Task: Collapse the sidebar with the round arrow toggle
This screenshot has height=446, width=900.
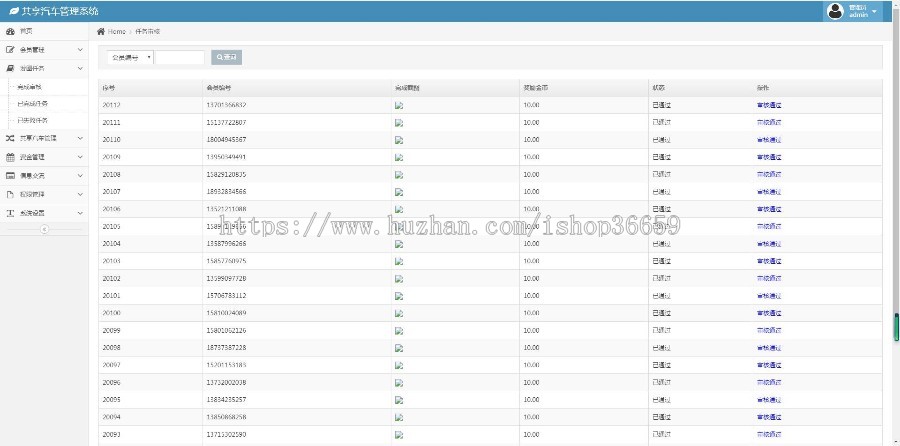Action: pos(44,229)
